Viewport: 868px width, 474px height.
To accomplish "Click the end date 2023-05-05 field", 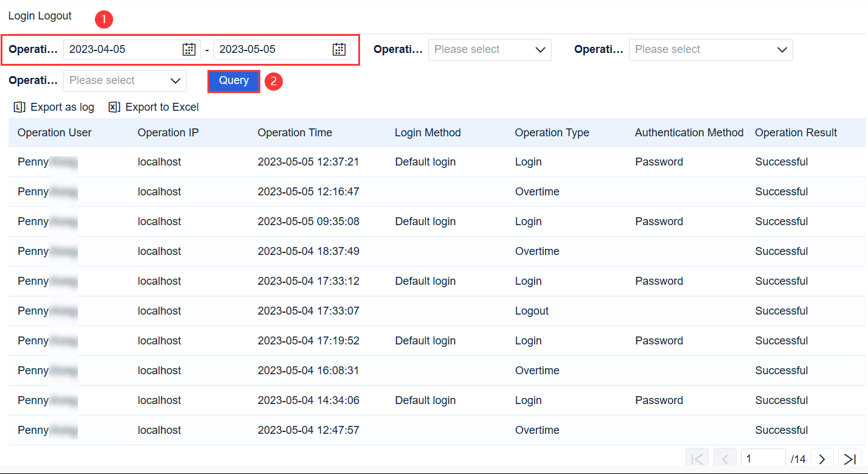I will pos(274,49).
